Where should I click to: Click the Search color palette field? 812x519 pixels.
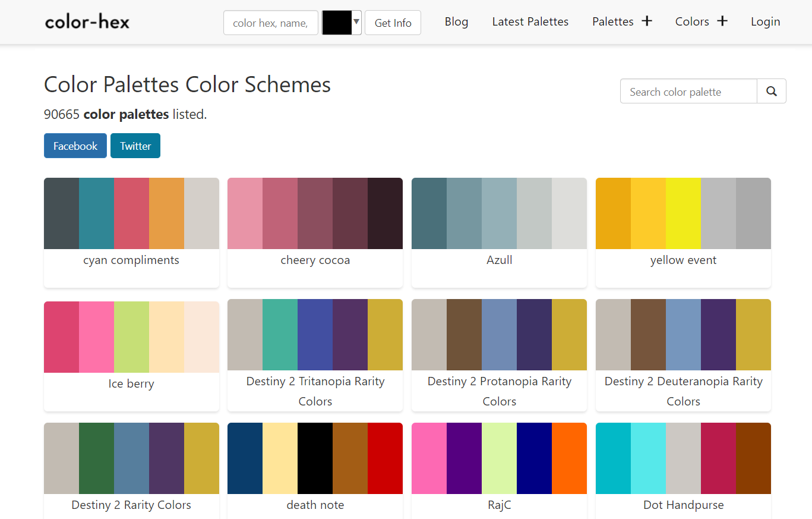(x=688, y=92)
